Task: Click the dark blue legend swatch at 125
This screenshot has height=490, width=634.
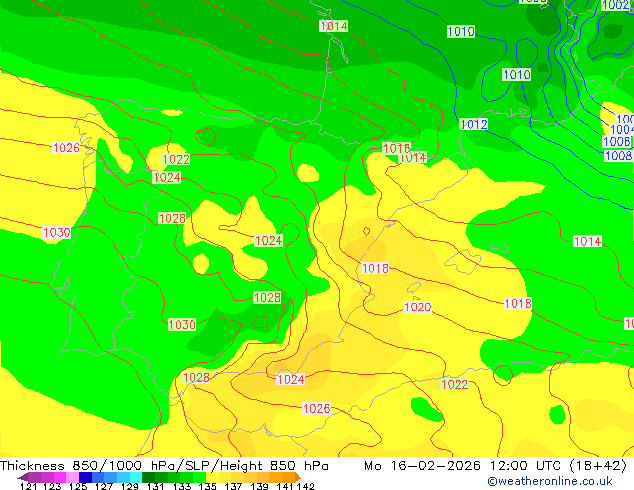Action: (85, 477)
